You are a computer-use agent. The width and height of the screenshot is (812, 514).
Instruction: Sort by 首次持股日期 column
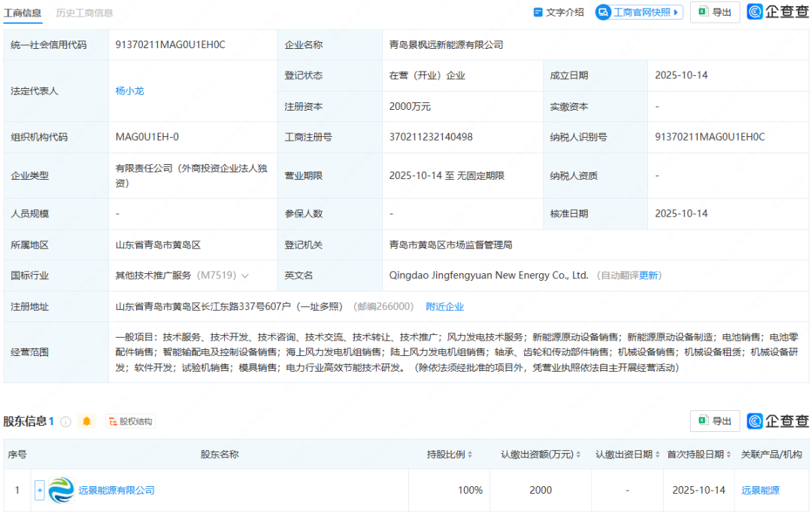click(x=729, y=455)
